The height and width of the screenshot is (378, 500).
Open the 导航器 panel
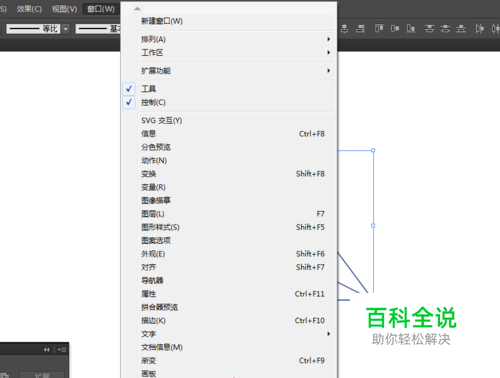pyautogui.click(x=230, y=280)
